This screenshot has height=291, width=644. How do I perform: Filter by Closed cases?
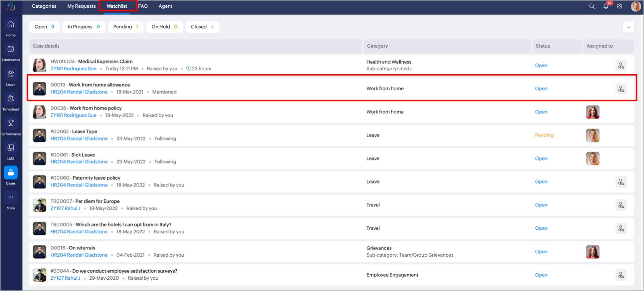(x=202, y=27)
